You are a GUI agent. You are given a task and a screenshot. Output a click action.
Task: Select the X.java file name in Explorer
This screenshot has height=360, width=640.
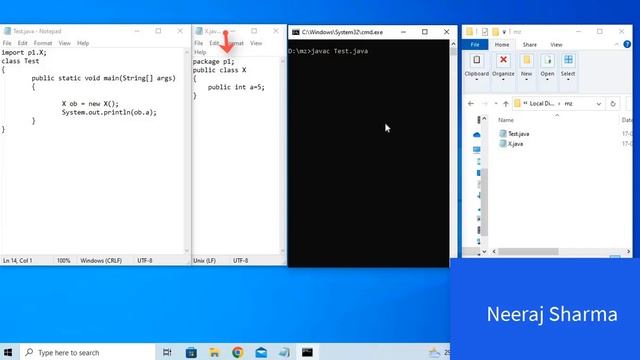(x=515, y=144)
